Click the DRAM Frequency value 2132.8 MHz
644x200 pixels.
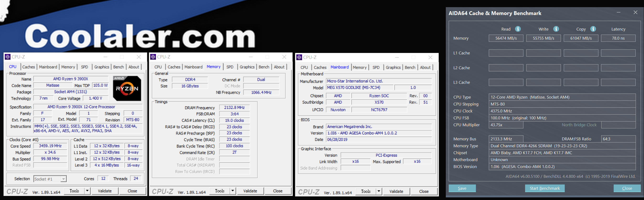click(234, 107)
